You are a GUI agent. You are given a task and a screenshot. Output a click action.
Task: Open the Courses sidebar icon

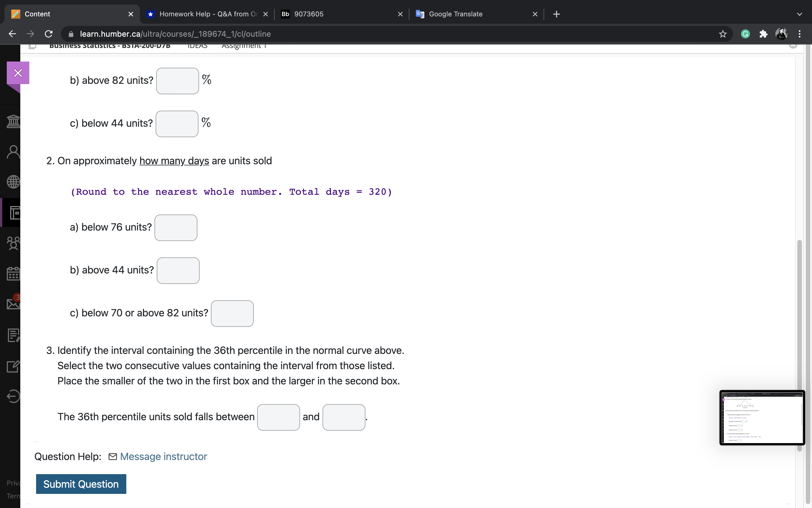point(14,213)
